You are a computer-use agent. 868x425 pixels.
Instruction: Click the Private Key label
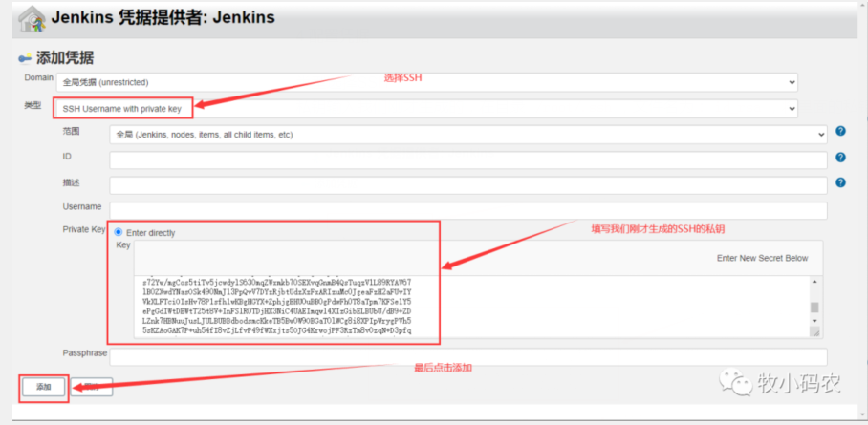[x=84, y=229]
